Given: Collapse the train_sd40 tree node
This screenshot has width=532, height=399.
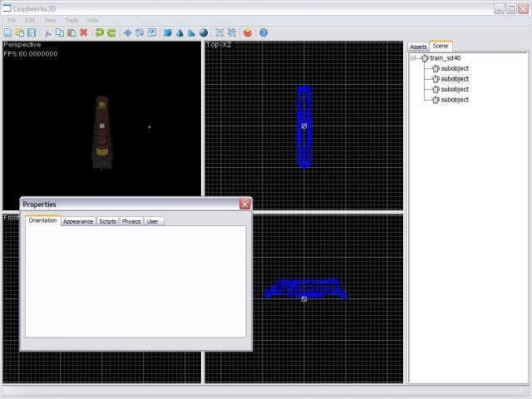Looking at the screenshot, I should point(413,58).
